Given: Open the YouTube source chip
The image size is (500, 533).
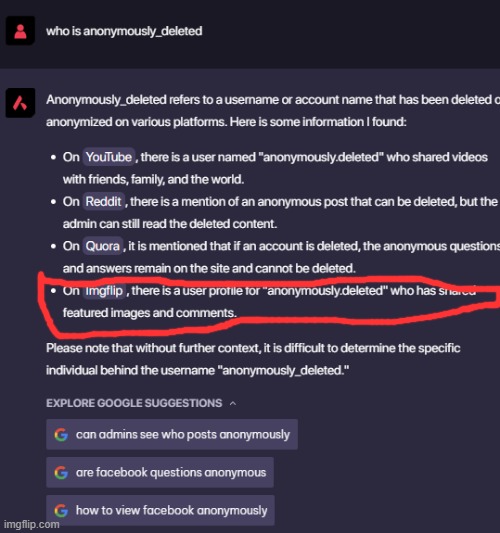Looking at the screenshot, I should [x=109, y=157].
